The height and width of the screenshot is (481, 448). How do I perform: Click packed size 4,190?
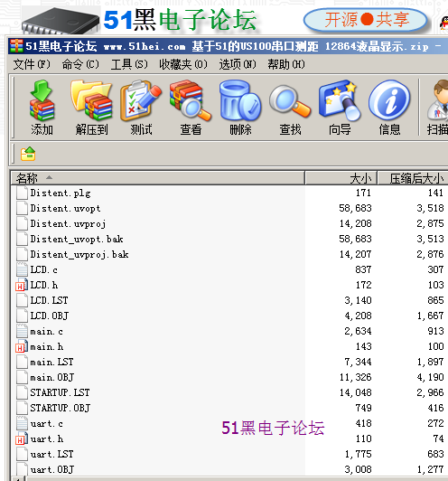click(430, 377)
